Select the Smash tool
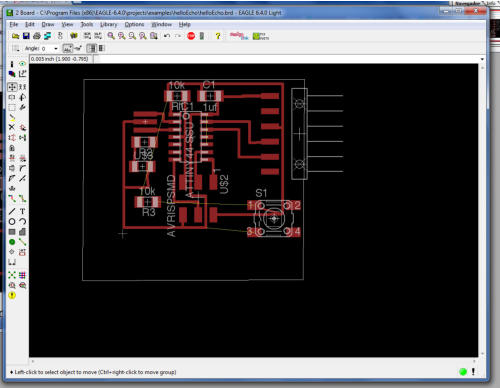Image resolution: width=500 pixels, height=388 pixels. pos(12,168)
